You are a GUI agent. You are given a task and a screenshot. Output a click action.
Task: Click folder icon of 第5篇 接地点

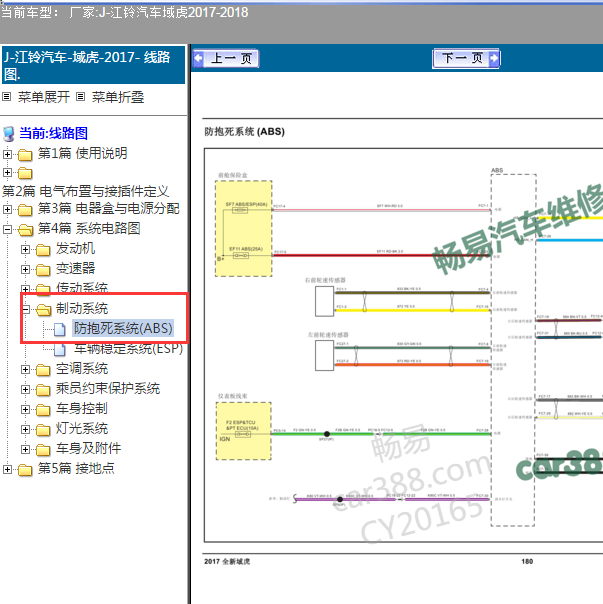[x=25, y=470]
